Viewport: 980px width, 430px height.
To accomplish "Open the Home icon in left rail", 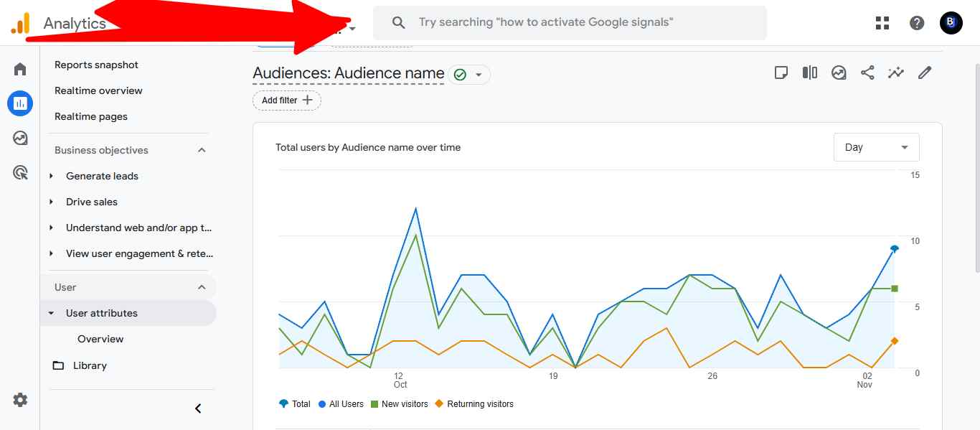I will [20, 69].
